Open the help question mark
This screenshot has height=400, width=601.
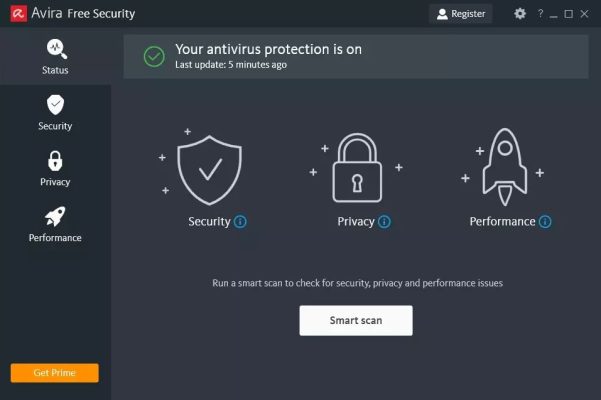(541, 14)
